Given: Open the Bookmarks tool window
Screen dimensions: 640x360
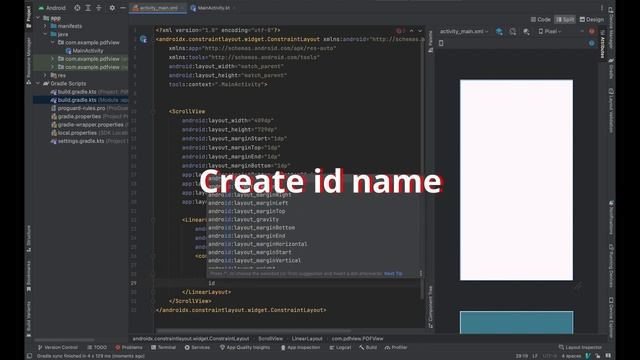Looking at the screenshot, I should pos(29,276).
